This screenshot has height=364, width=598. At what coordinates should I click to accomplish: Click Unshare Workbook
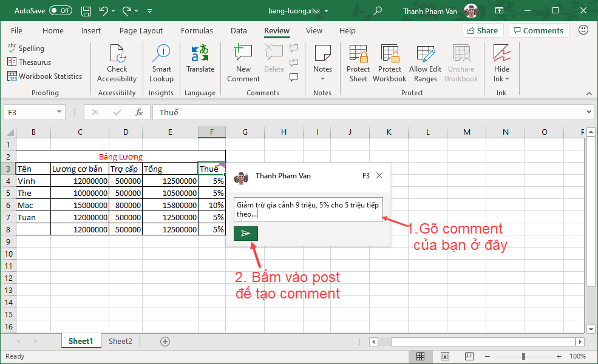click(461, 63)
